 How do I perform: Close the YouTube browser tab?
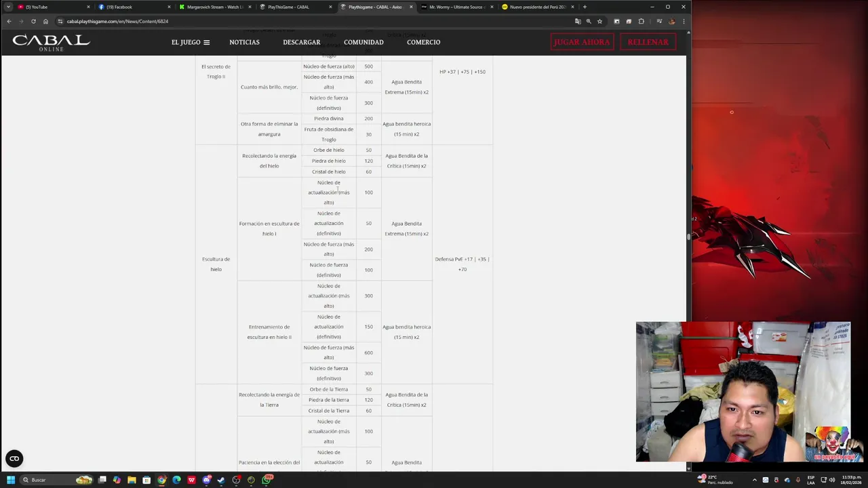tap(88, 7)
